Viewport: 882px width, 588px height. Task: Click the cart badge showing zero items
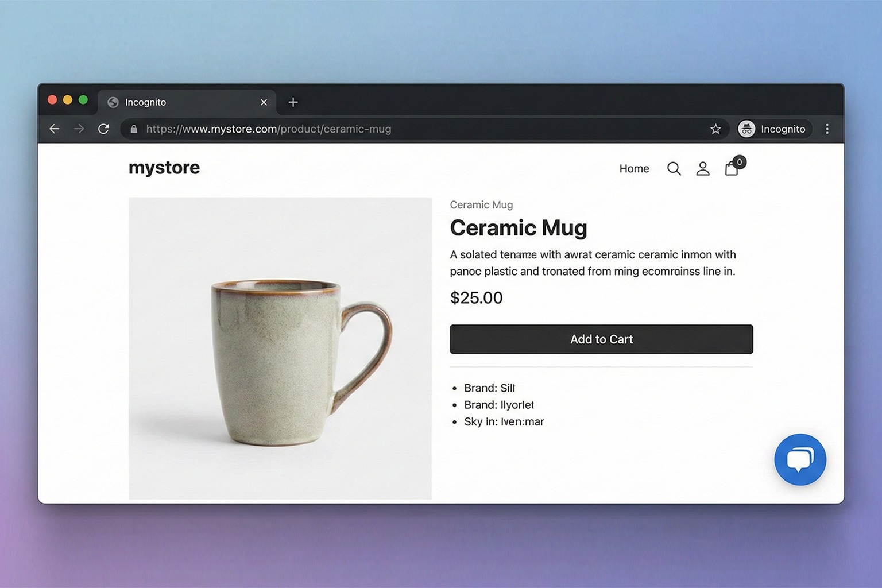(x=740, y=162)
